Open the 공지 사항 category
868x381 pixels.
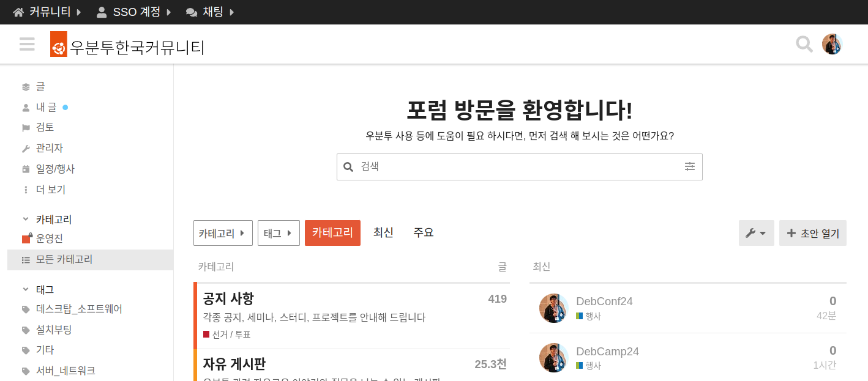[228, 298]
